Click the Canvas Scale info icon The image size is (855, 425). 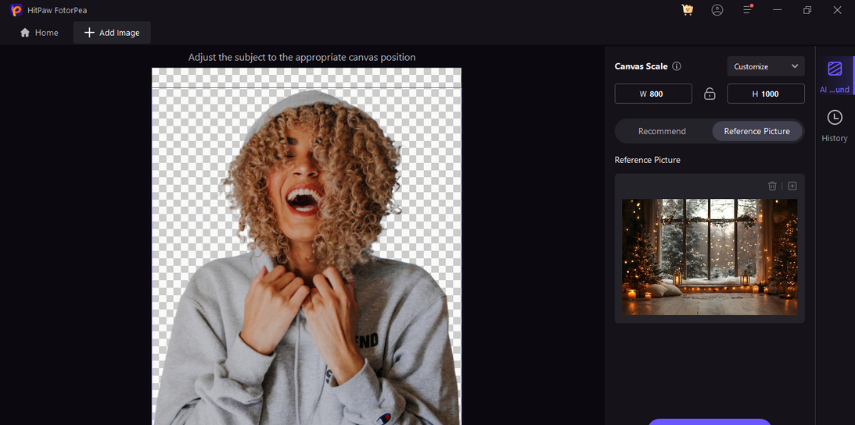pos(677,67)
